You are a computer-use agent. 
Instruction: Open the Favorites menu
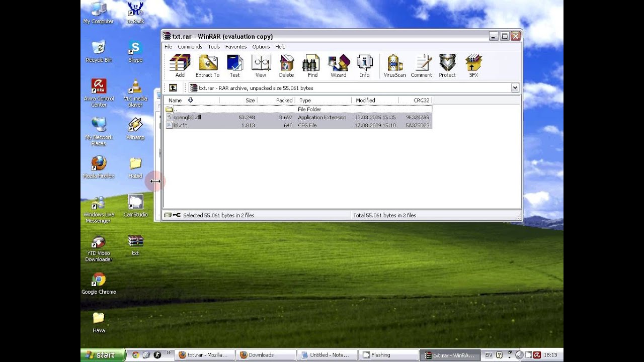236,47
